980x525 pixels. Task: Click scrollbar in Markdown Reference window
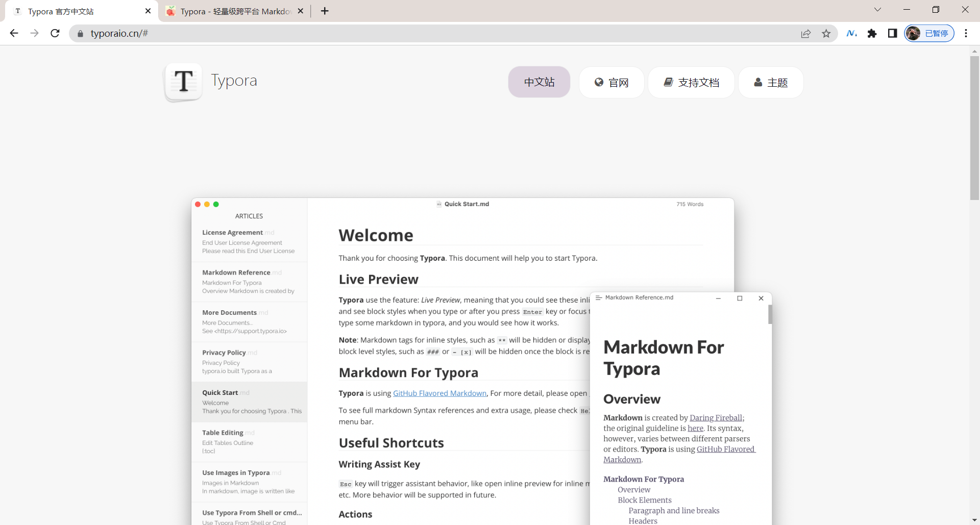click(x=770, y=314)
